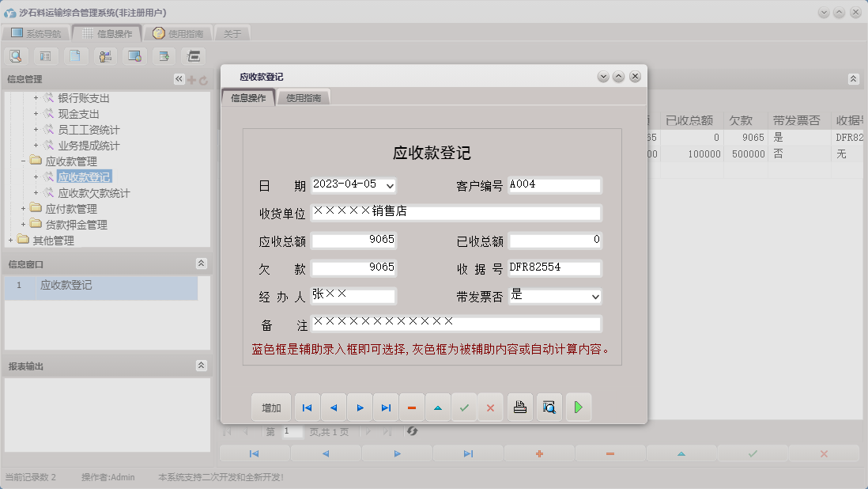Save the record with the green check icon

pos(464,407)
